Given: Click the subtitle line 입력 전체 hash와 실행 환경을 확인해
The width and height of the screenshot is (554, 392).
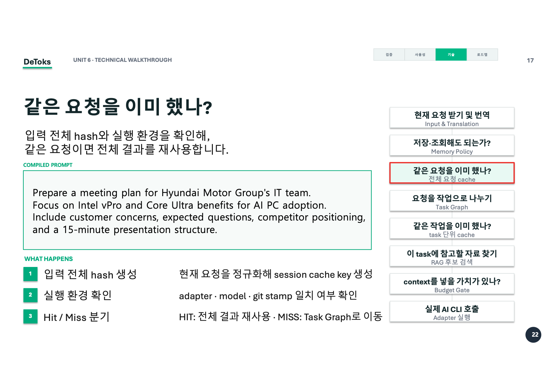Looking at the screenshot, I should pos(117,135).
